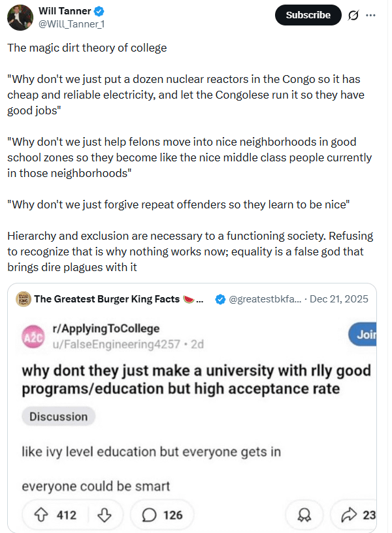Open r/ApplyingToCollege subreddit name link
This screenshot has height=533, width=392.
[104, 328]
